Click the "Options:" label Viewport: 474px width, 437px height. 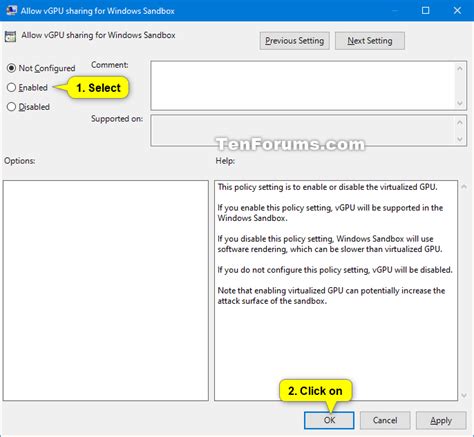tap(19, 161)
